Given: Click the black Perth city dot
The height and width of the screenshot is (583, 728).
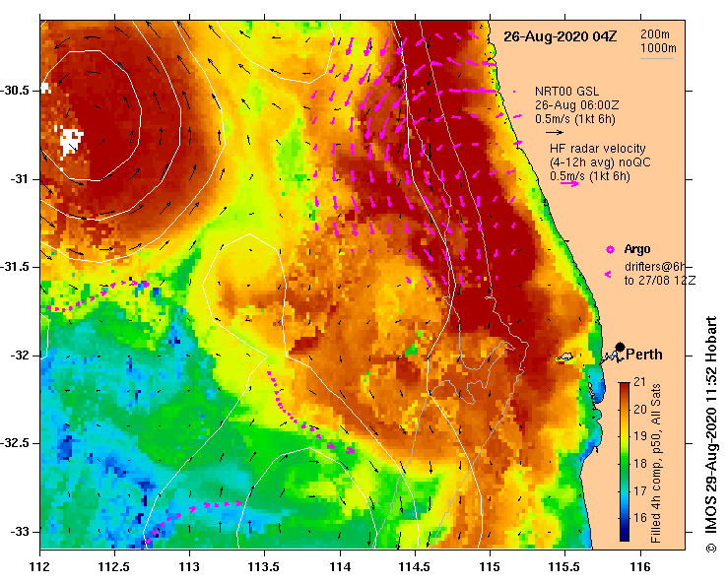Looking at the screenshot, I should pos(620,347).
